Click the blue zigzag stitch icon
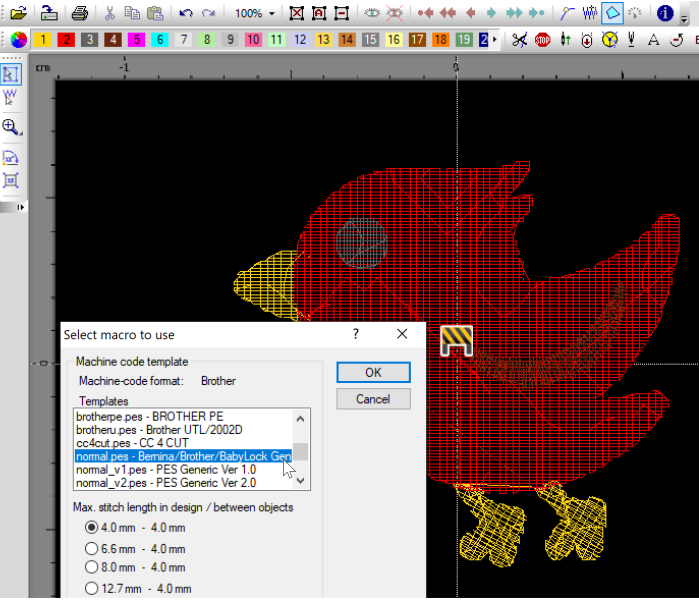The image size is (699, 600). tap(590, 13)
